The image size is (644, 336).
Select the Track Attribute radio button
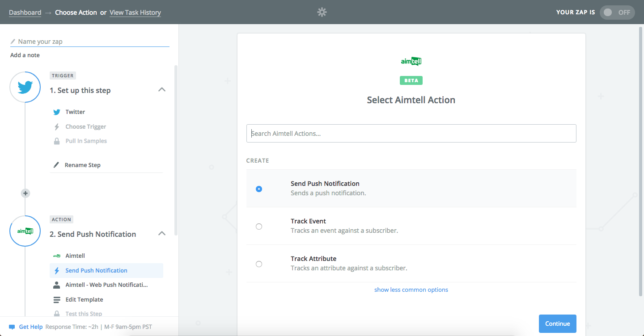tap(259, 264)
